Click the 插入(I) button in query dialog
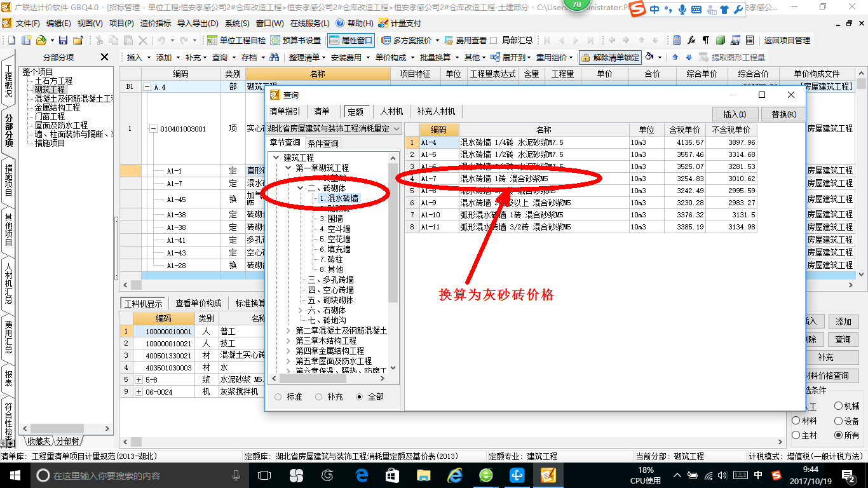868x488 pixels. point(735,114)
